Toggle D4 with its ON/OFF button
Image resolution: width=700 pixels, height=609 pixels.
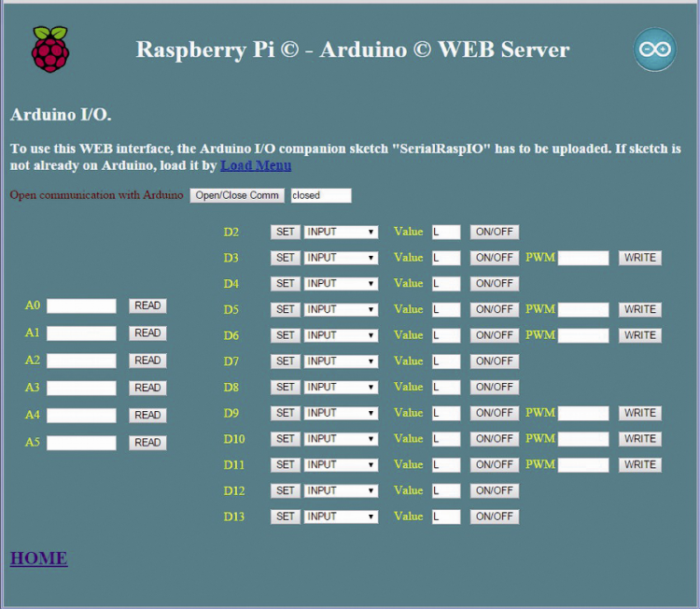click(x=494, y=284)
